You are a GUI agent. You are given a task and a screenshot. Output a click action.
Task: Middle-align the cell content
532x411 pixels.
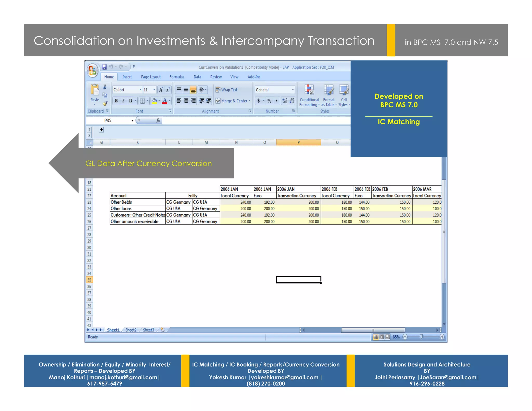click(186, 90)
